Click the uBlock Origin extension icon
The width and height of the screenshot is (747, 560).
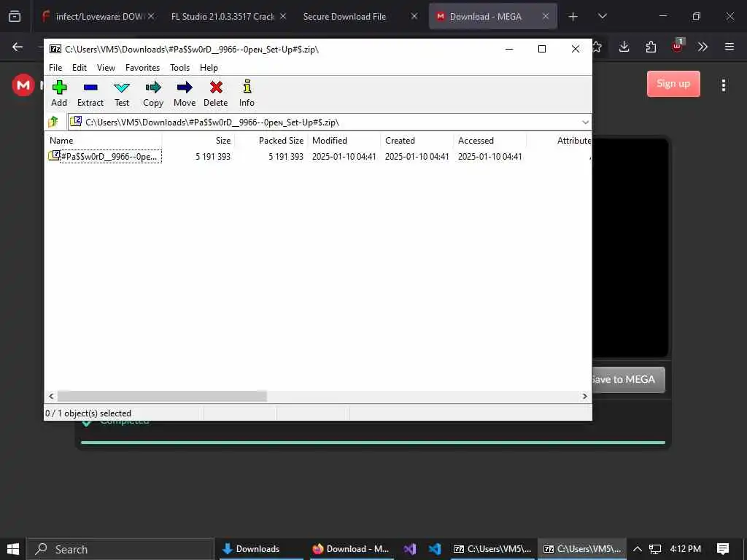[x=678, y=46]
